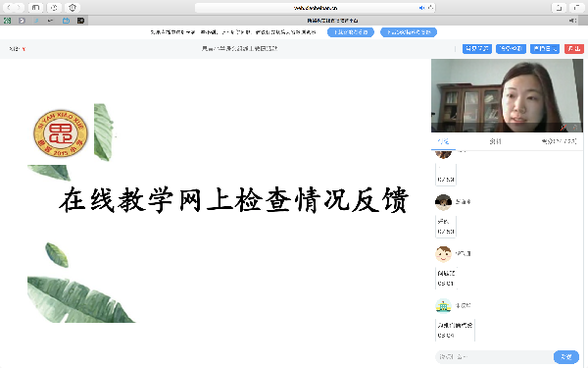Image resolution: width=588 pixels, height=368 pixels.
Task: Click the cartoon boy face avatar
Action: [x=443, y=254]
